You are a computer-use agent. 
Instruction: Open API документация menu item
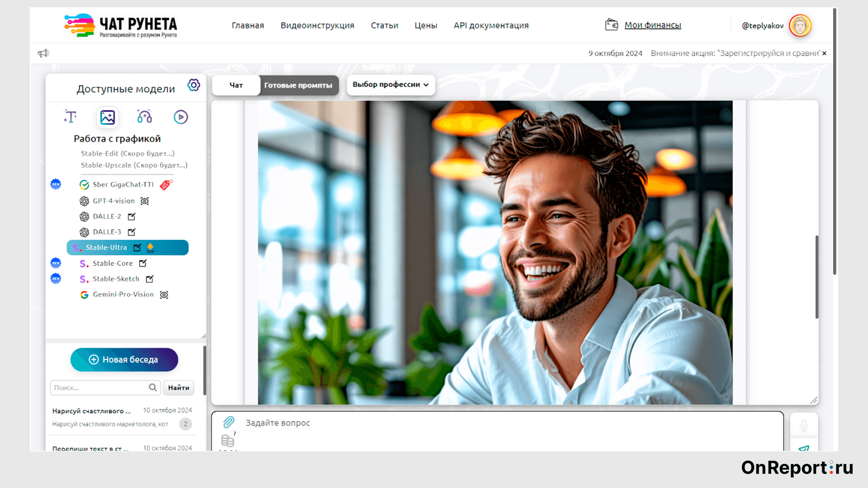[491, 25]
